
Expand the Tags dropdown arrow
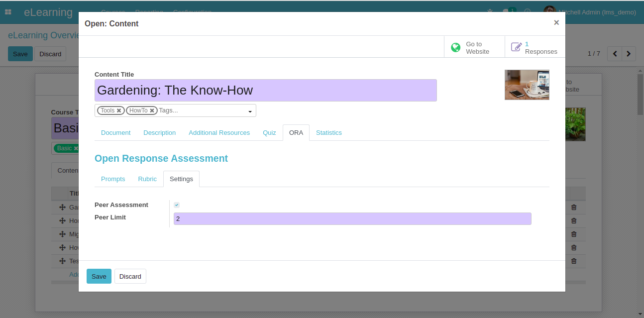[x=250, y=111]
